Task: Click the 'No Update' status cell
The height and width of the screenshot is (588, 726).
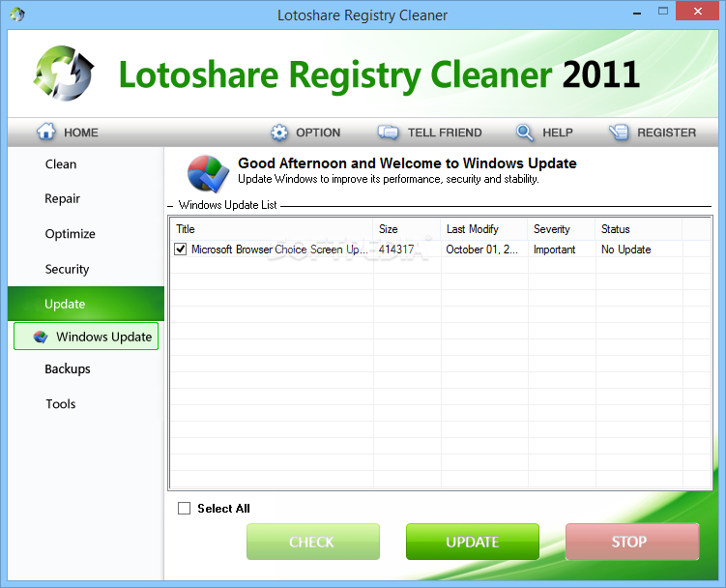Action: point(626,250)
